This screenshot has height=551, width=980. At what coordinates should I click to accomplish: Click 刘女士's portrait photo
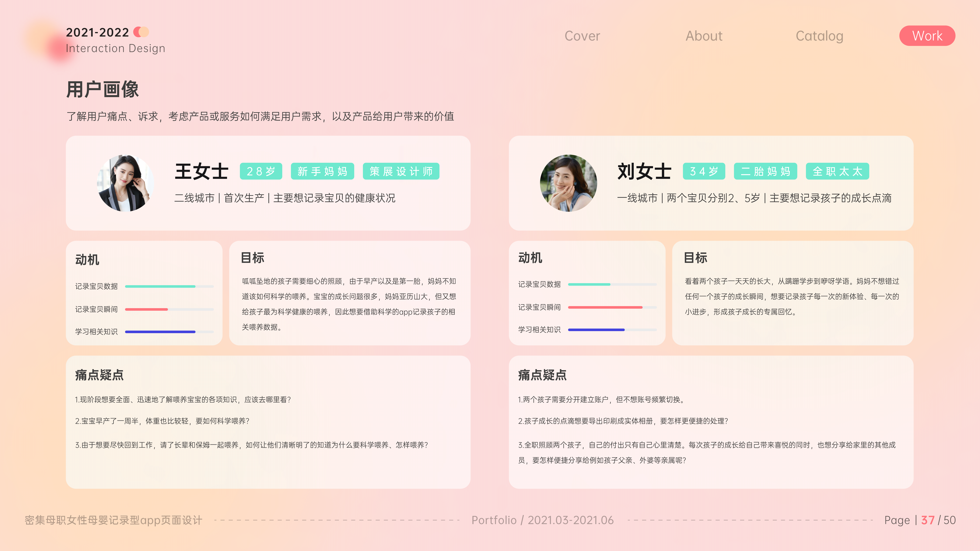[x=568, y=183]
